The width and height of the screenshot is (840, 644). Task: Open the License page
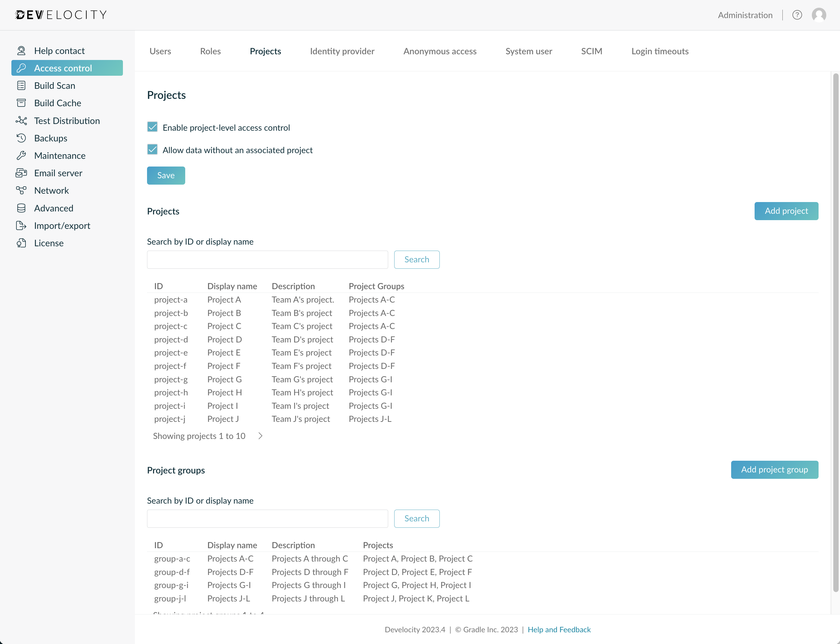coord(49,243)
